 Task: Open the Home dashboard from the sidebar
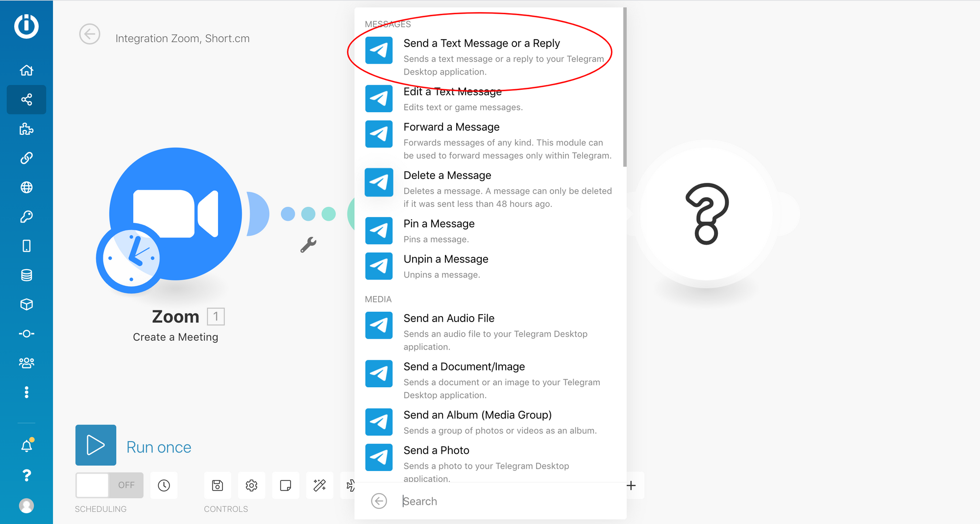click(x=26, y=71)
